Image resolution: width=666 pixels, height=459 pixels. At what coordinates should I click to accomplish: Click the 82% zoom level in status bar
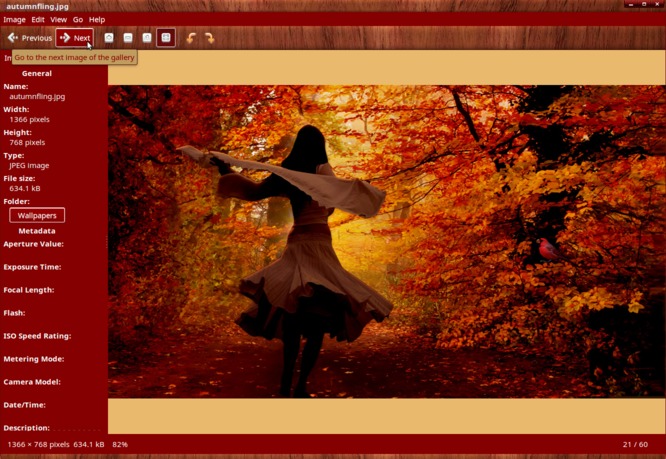click(x=120, y=445)
